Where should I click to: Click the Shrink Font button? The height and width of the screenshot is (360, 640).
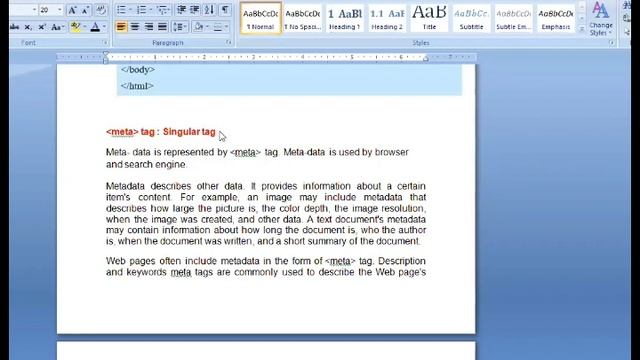pyautogui.click(x=85, y=10)
